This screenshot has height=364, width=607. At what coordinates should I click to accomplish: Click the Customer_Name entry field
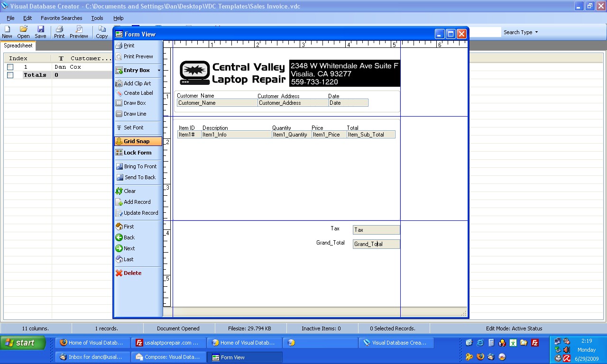pyautogui.click(x=217, y=103)
